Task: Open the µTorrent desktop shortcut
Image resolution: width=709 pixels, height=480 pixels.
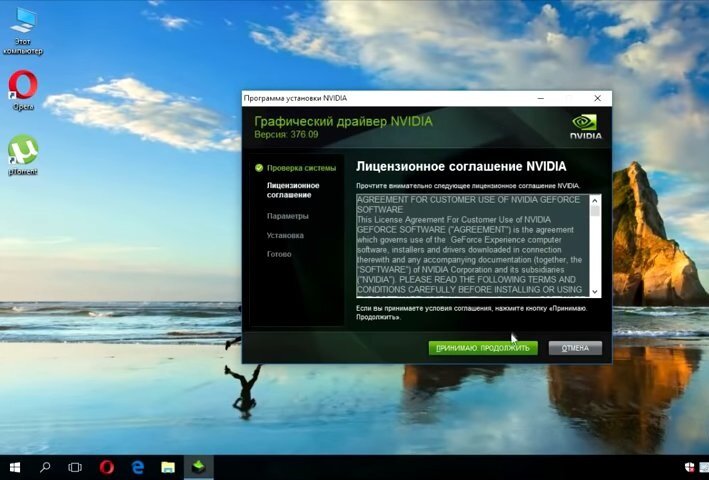Action: [x=23, y=155]
